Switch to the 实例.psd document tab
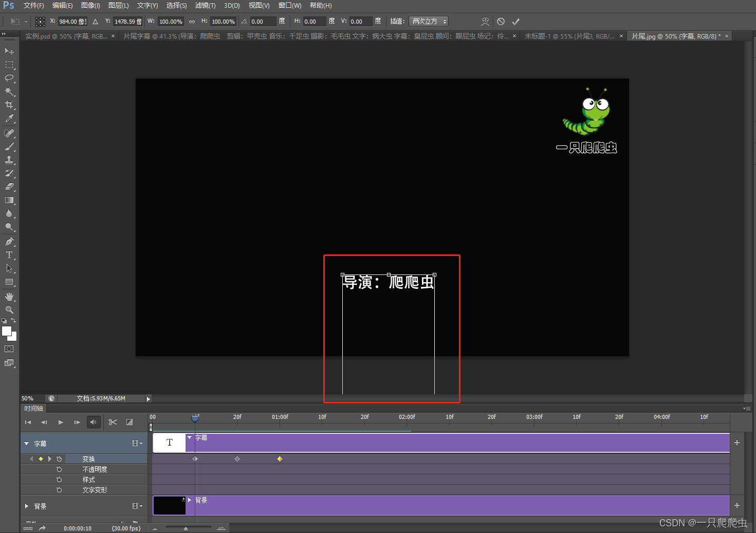This screenshot has height=533, width=756. tap(66, 36)
